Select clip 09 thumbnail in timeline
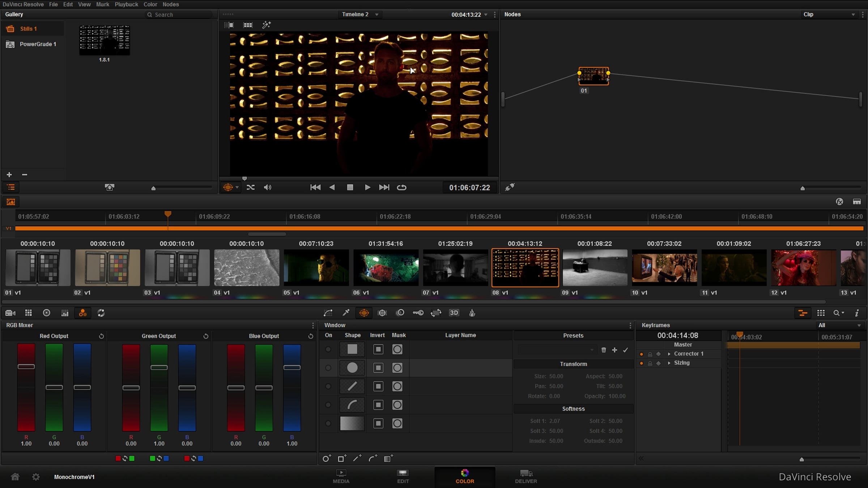 pos(595,267)
